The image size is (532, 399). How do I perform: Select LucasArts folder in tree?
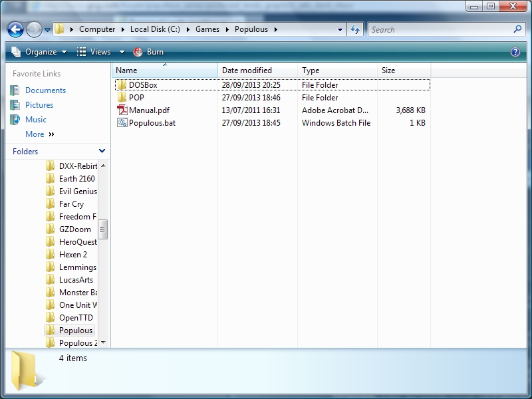click(70, 280)
